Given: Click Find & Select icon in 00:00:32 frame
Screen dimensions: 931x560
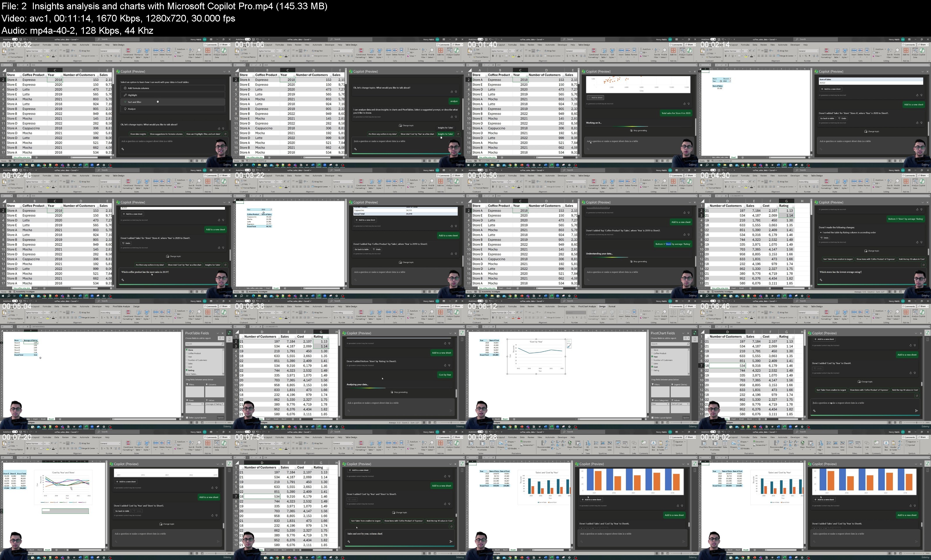Looking at the screenshot, I should [199, 51].
